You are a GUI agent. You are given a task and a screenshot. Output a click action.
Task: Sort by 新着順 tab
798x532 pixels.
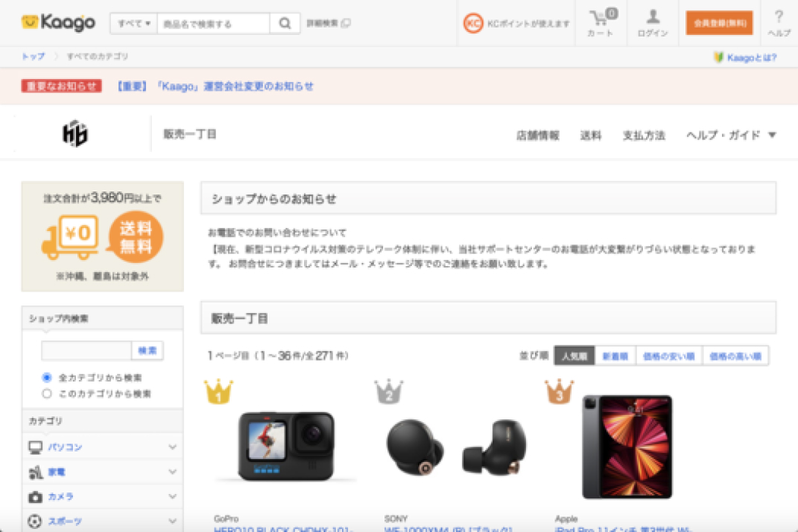(615, 356)
